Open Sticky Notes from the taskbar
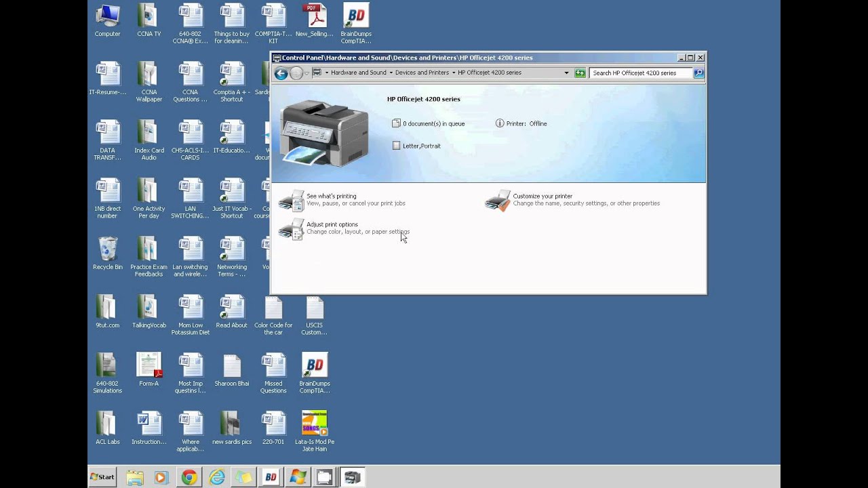The height and width of the screenshot is (488, 868). pyautogui.click(x=243, y=477)
